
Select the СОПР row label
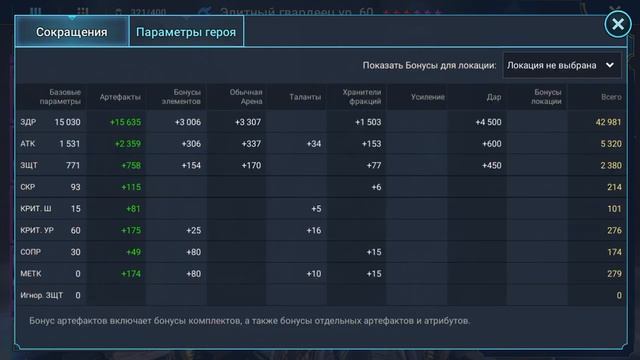(31, 252)
